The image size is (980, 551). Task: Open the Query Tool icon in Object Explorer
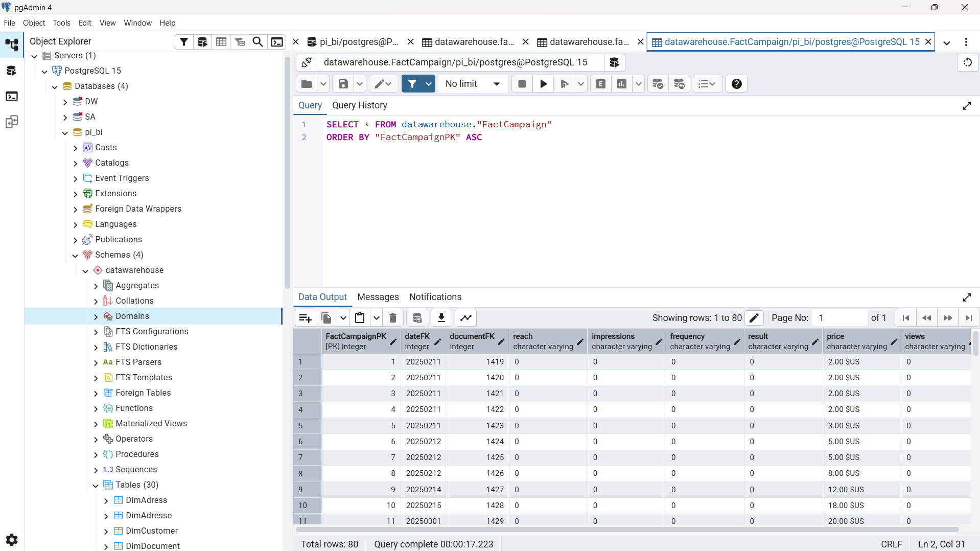tap(202, 42)
